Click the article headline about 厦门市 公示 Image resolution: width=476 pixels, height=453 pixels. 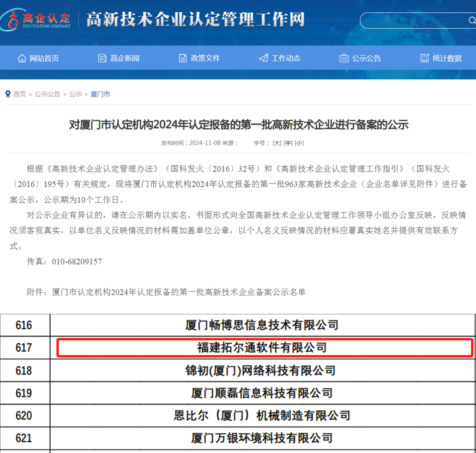pos(239,125)
